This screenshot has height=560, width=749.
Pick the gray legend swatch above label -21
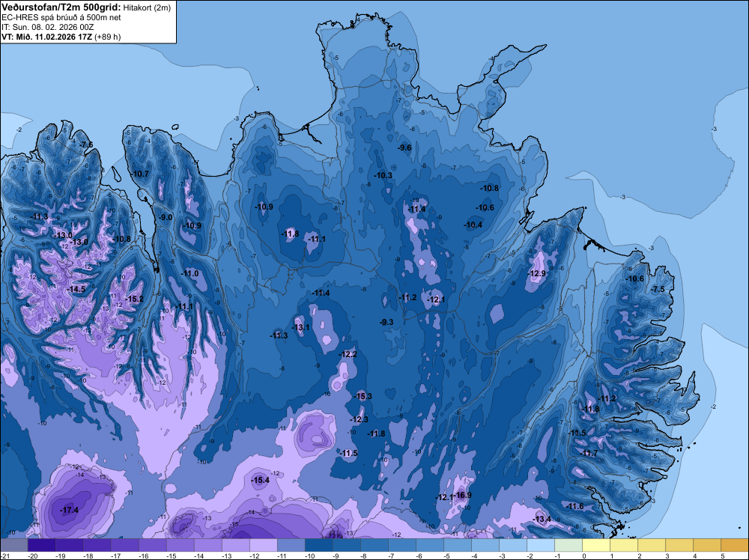13,546
